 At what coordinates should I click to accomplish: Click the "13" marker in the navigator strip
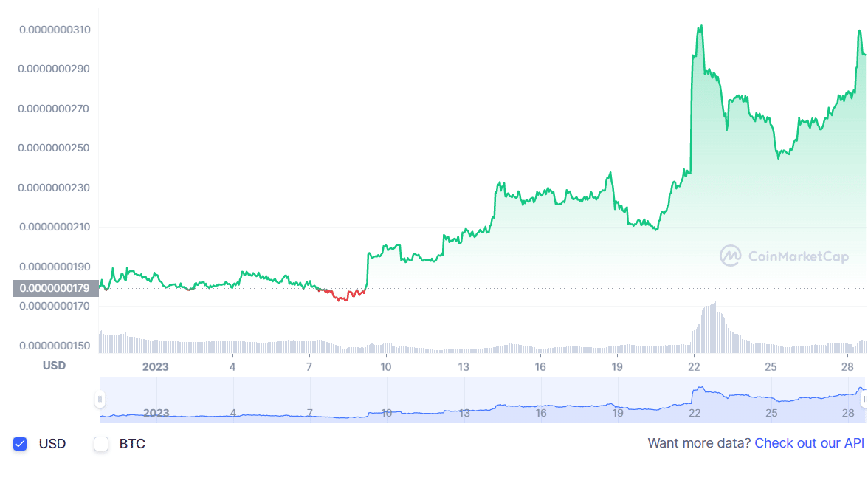coord(464,413)
